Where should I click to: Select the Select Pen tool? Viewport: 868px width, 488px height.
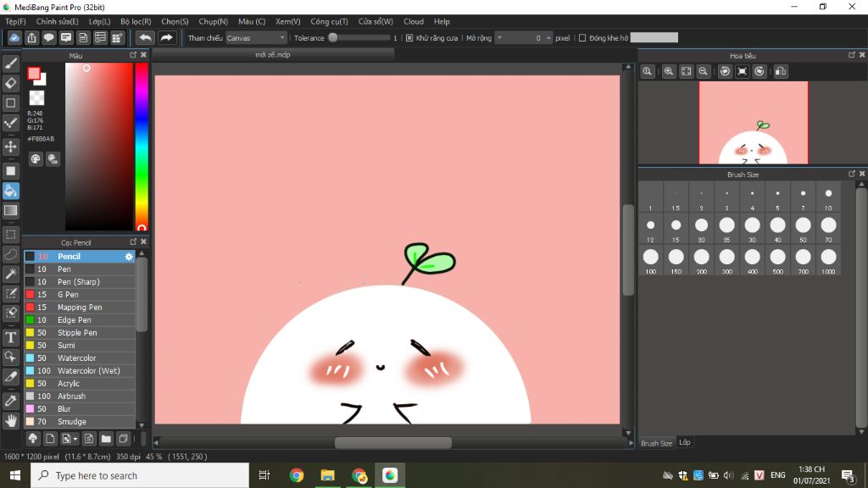pyautogui.click(x=10, y=293)
